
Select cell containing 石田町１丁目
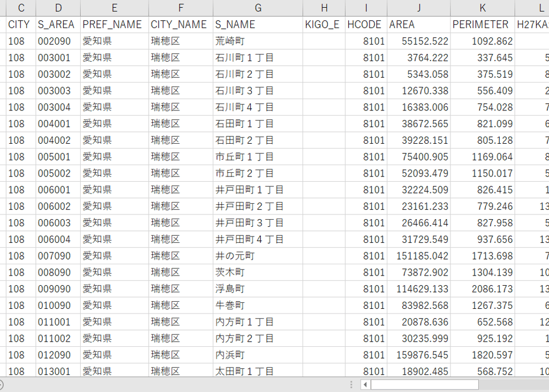pos(258,124)
